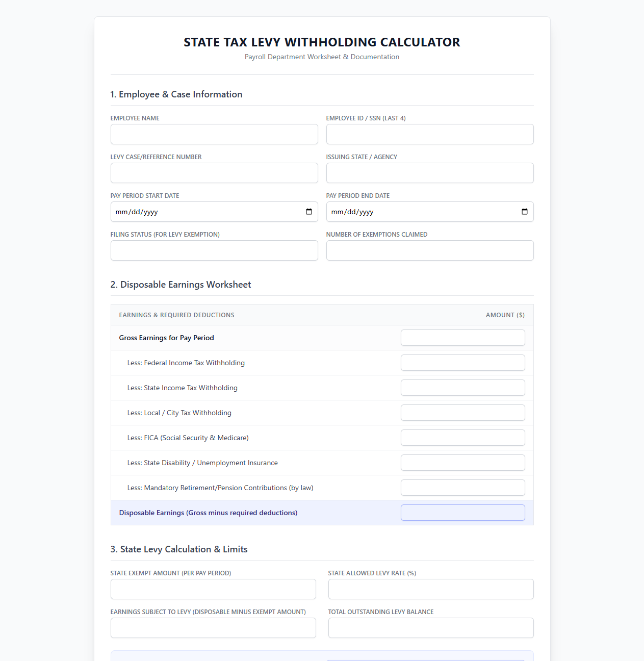Click 'Less: FICA (Social Security & Medicare)' label
Image resolution: width=644 pixels, height=661 pixels.
(x=188, y=438)
